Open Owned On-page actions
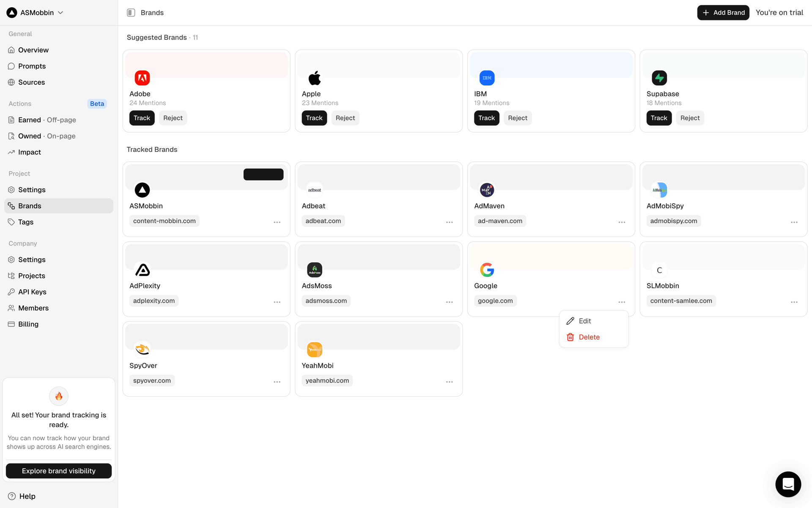Viewport: 812px width, 508px height. tap(59, 136)
